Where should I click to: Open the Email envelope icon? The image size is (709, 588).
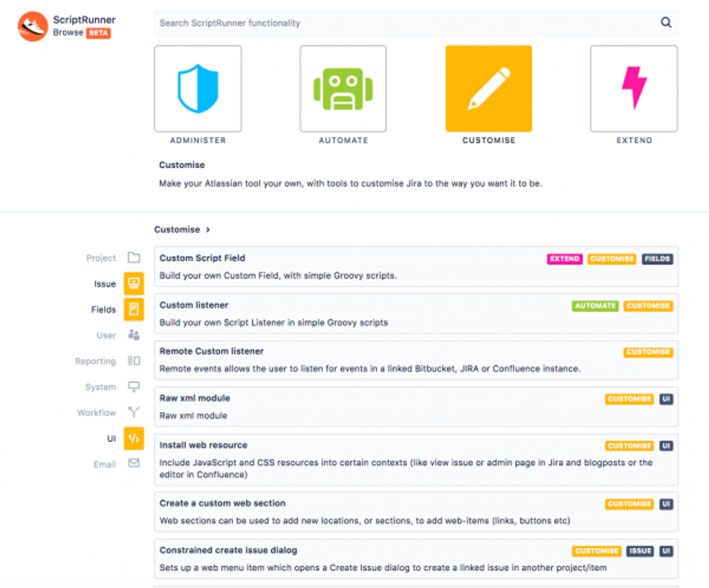click(x=134, y=464)
